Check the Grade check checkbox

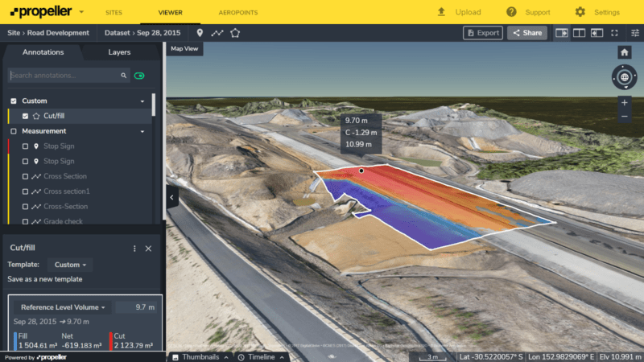coord(25,221)
